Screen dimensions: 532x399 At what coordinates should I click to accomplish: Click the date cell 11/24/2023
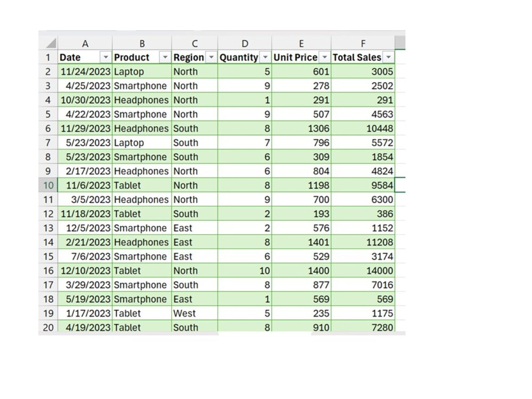85,72
